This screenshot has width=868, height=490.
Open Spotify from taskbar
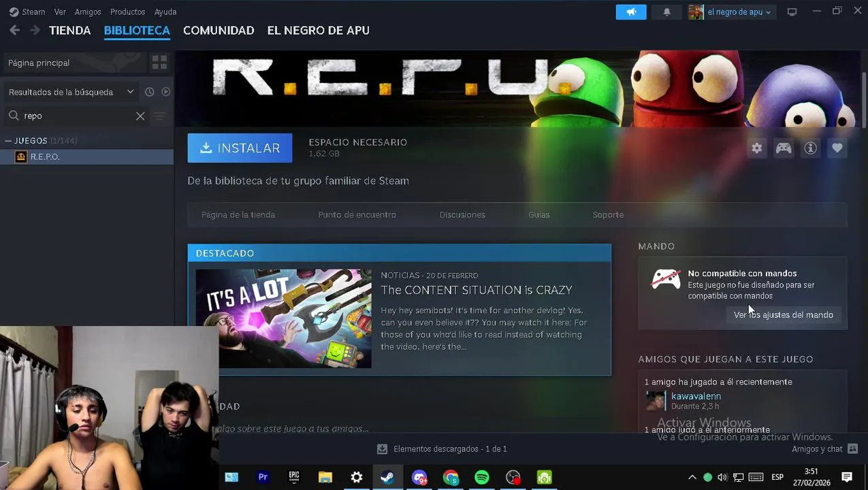click(x=482, y=478)
